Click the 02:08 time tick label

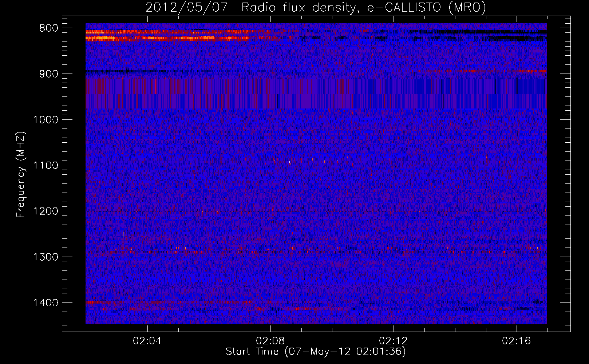tap(270, 341)
